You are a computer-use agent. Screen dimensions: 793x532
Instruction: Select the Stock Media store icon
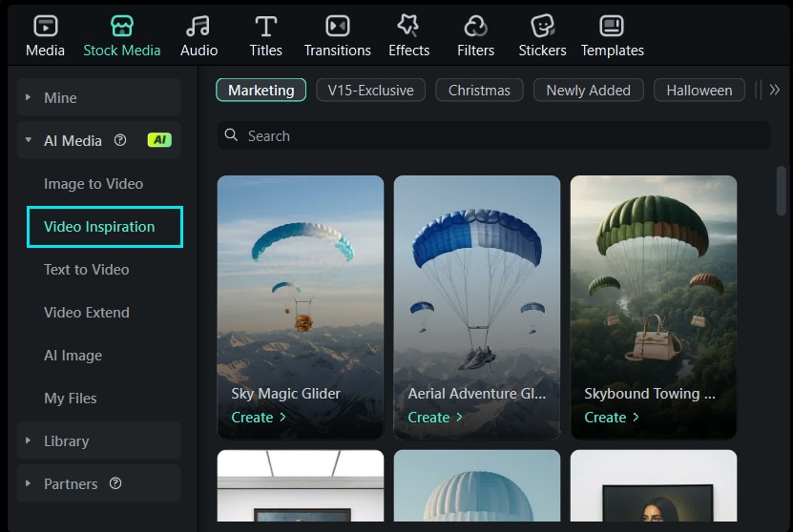coord(122,26)
